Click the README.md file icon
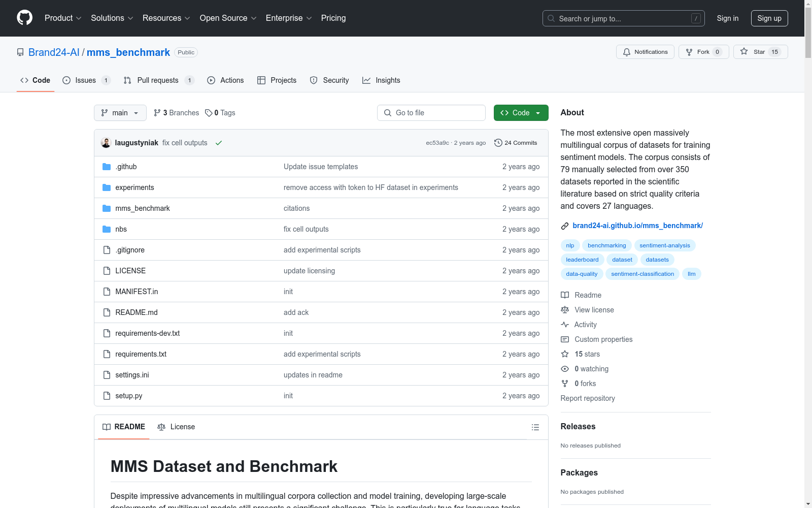This screenshot has width=812, height=508. point(107,312)
